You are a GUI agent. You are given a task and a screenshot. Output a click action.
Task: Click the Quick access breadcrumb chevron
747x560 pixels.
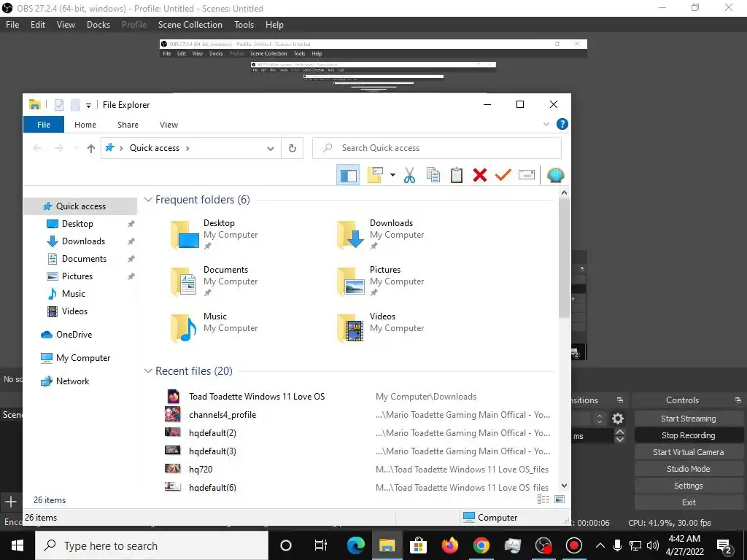click(x=187, y=148)
